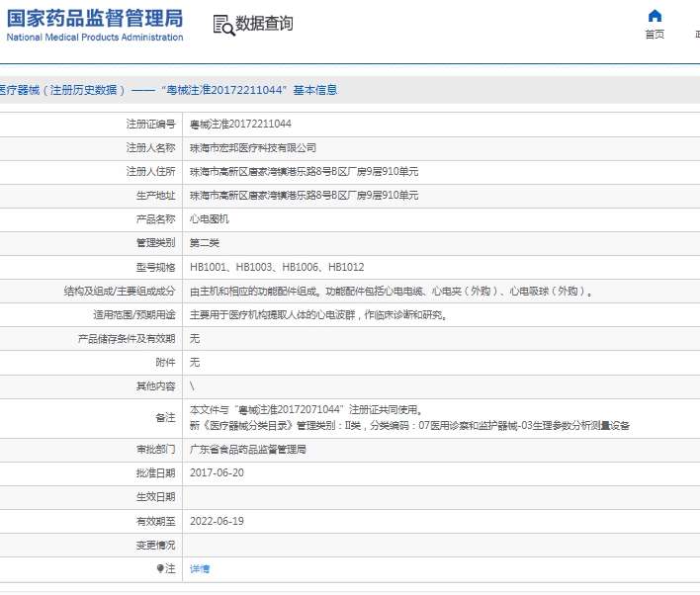
Task: Click the 生产地址 label
Action: tap(156, 195)
